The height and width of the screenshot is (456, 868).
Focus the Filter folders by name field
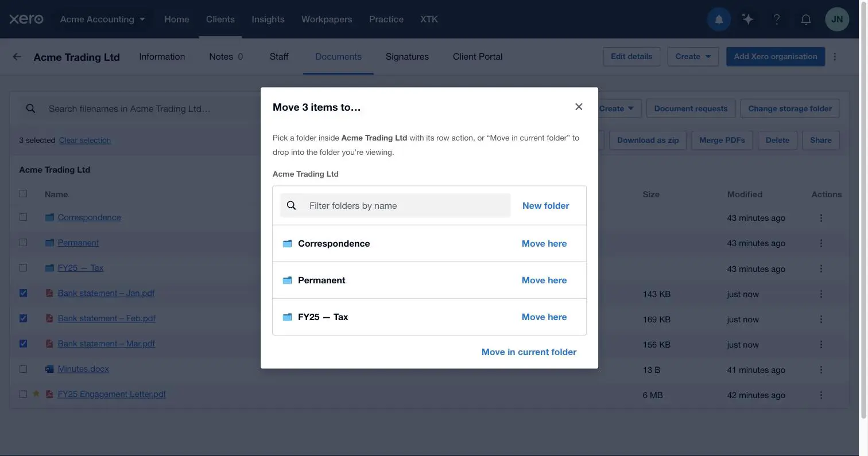pos(395,205)
